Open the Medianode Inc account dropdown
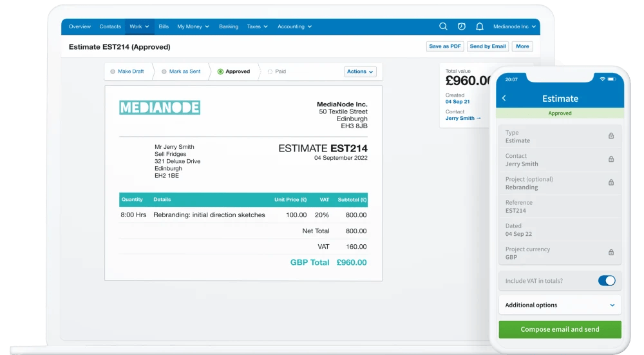 (x=514, y=26)
